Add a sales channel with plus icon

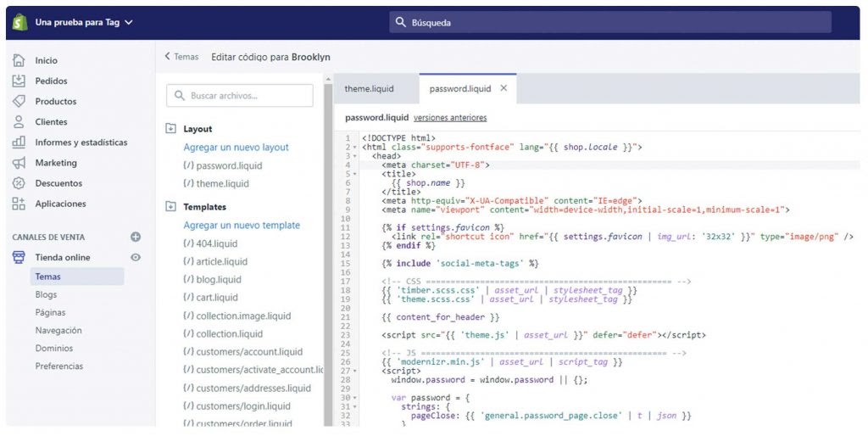pyautogui.click(x=136, y=237)
